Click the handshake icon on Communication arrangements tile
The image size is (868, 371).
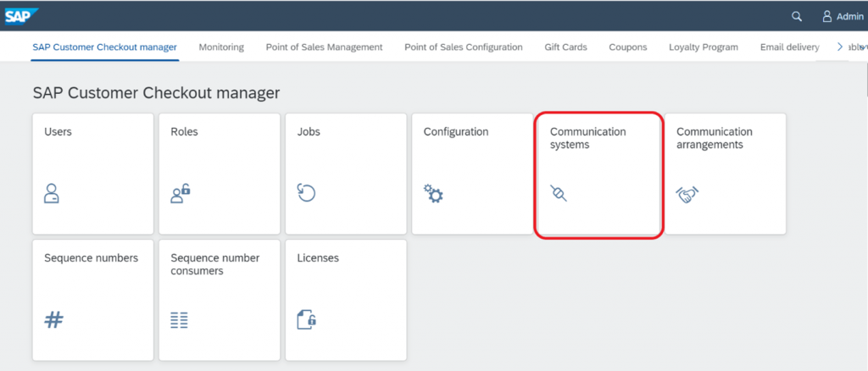(687, 195)
